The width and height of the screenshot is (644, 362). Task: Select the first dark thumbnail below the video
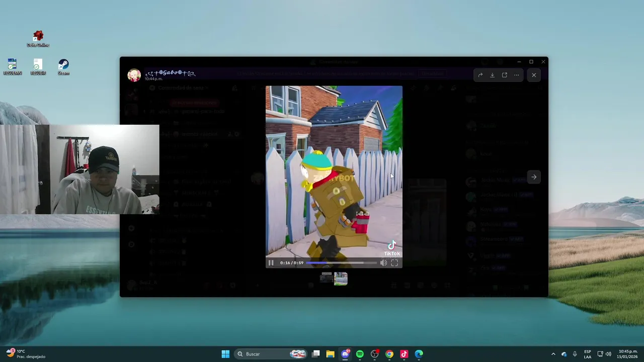327,278
